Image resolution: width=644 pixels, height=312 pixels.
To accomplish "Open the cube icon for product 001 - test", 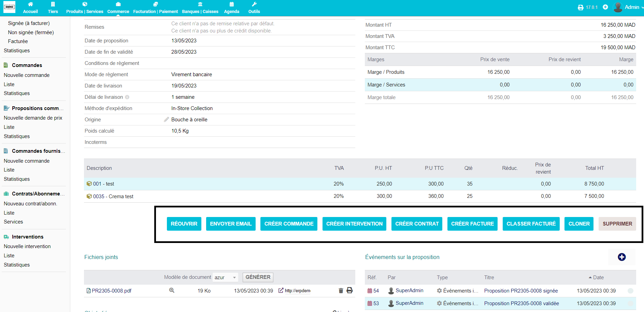I will (89, 184).
